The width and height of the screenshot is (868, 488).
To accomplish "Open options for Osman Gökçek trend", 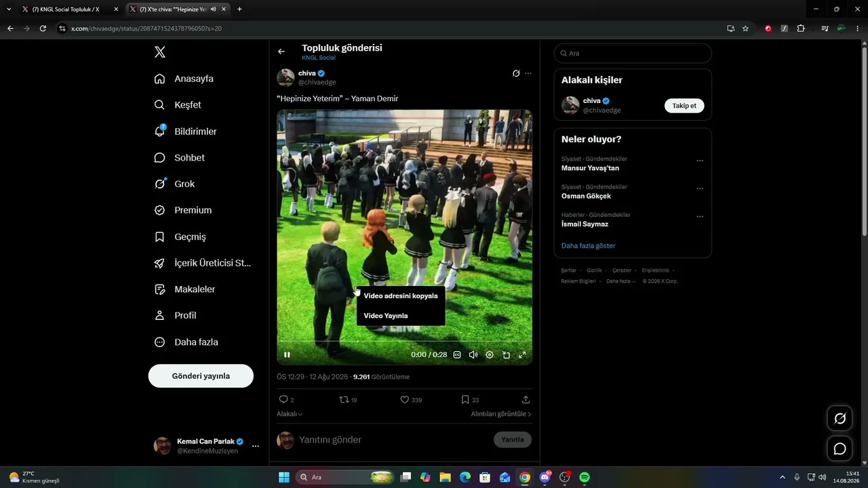I will tap(700, 189).
